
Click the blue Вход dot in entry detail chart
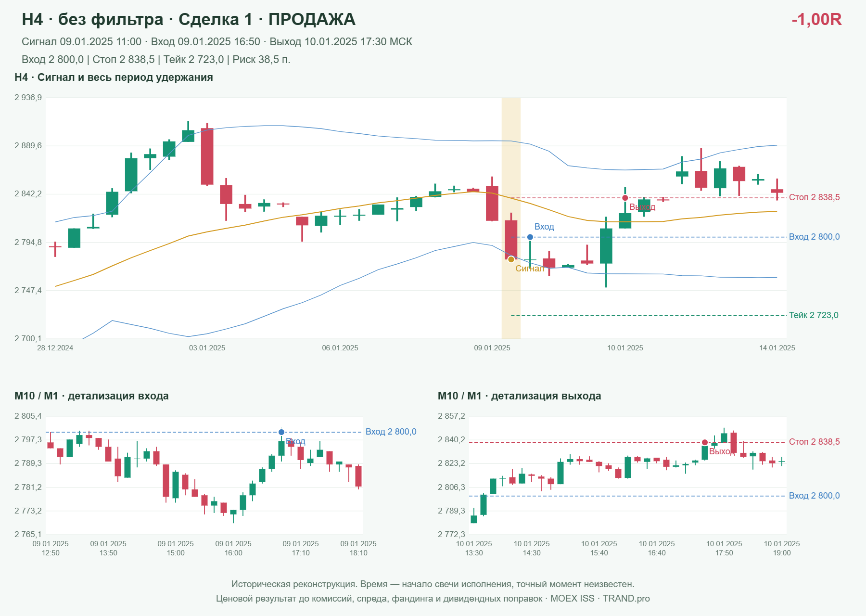pyautogui.click(x=281, y=432)
